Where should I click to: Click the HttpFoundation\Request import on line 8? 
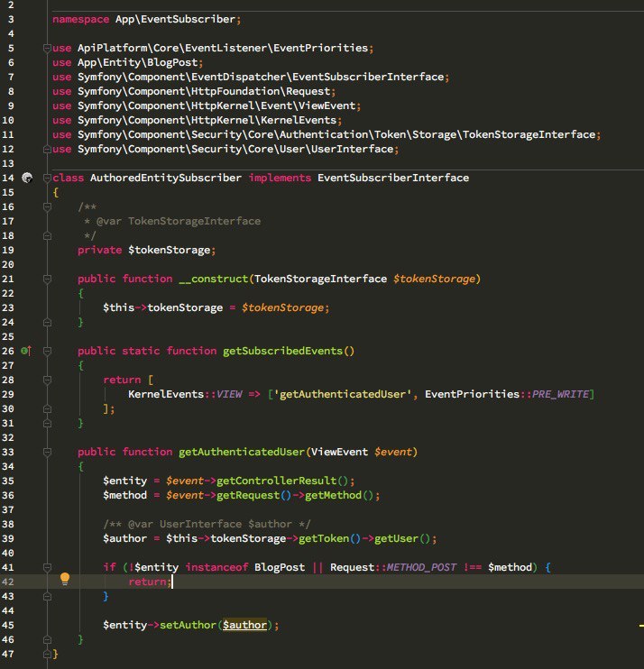[261, 92]
